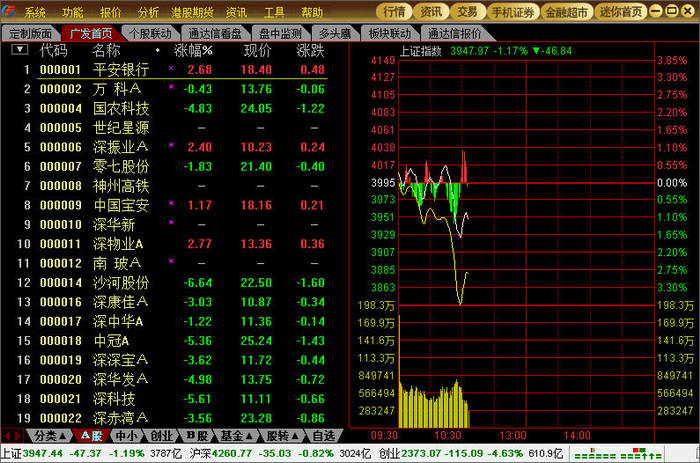Expand the 基金 tab menu
The height and width of the screenshot is (463, 700).
click(x=236, y=435)
